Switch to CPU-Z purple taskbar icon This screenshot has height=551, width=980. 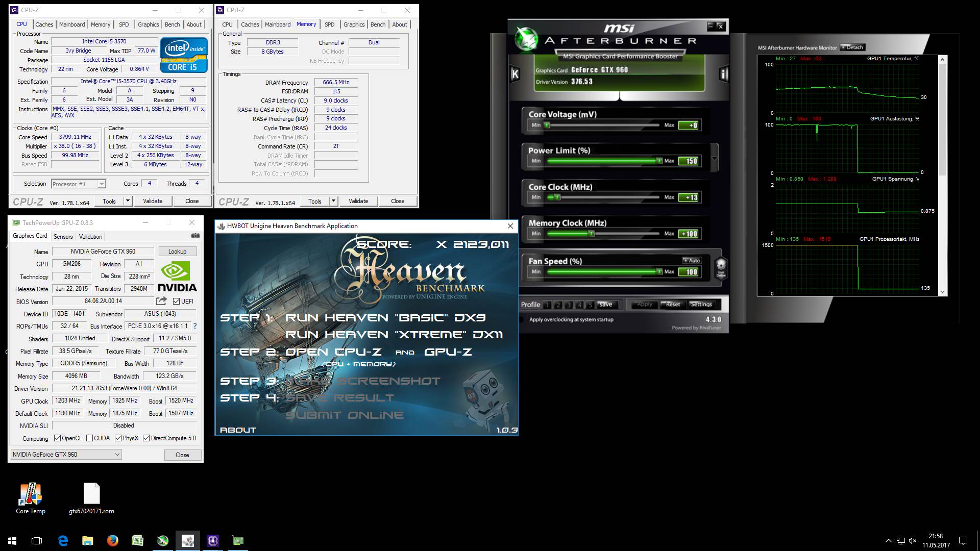pos(213,541)
